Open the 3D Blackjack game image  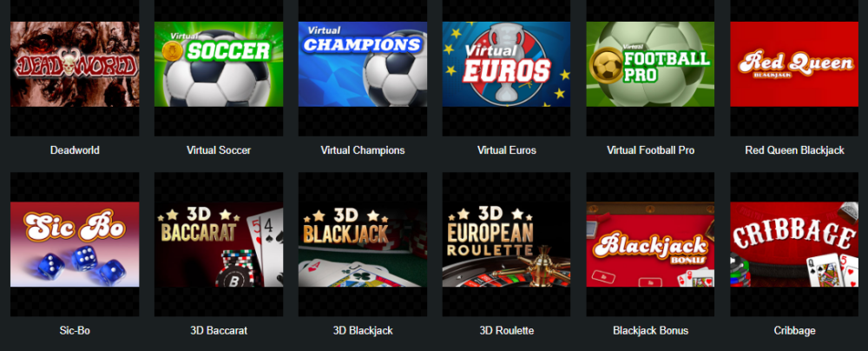point(363,244)
